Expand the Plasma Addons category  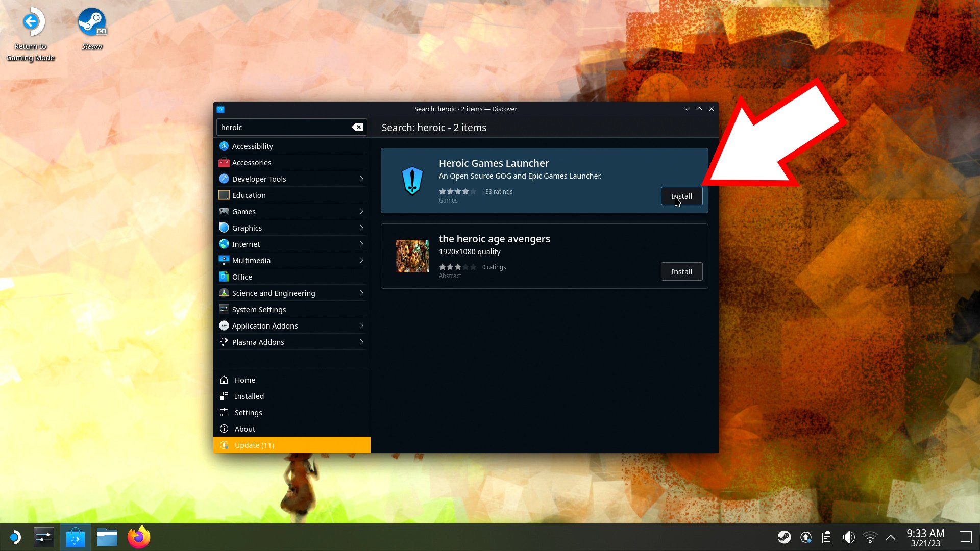361,342
